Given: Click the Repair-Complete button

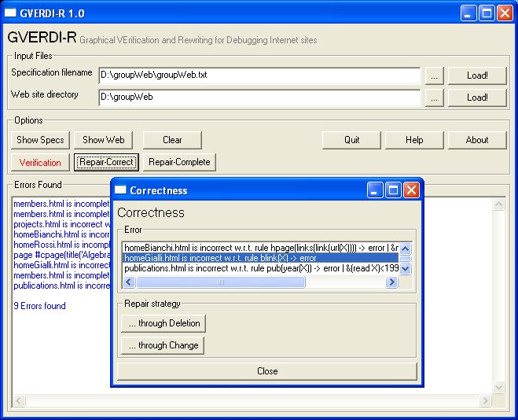Looking at the screenshot, I should click(179, 162).
